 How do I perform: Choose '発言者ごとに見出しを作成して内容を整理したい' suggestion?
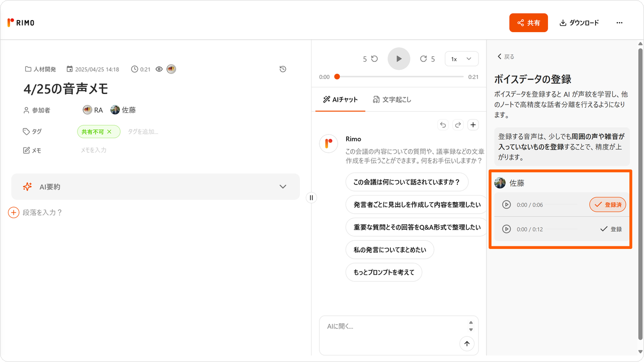click(416, 205)
